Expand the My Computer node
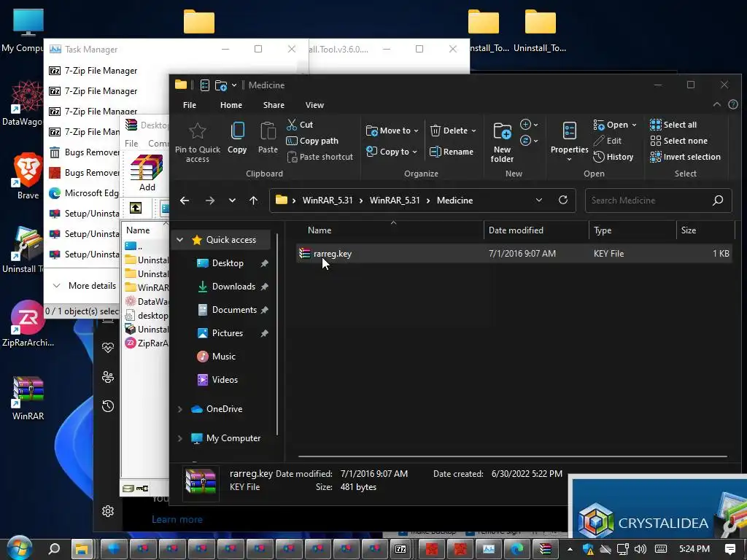The image size is (747, 560). tap(180, 438)
